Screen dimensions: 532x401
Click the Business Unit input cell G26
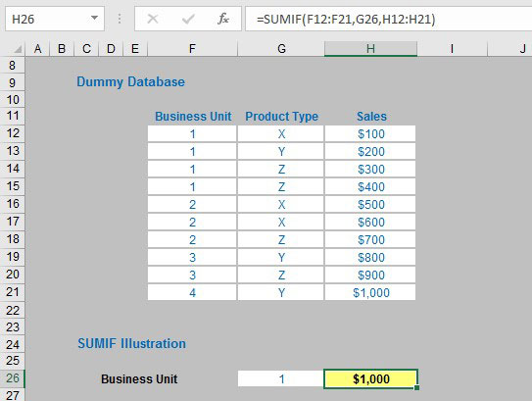[x=281, y=378]
